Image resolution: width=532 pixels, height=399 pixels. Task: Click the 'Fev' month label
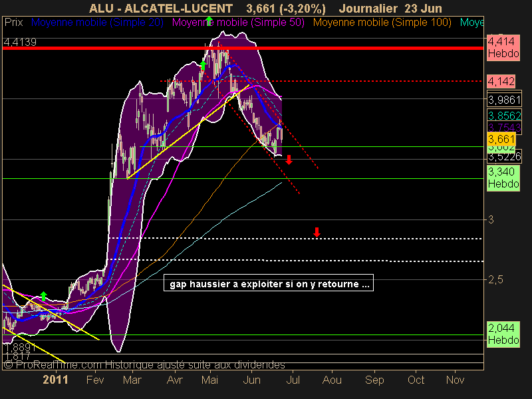95,380
